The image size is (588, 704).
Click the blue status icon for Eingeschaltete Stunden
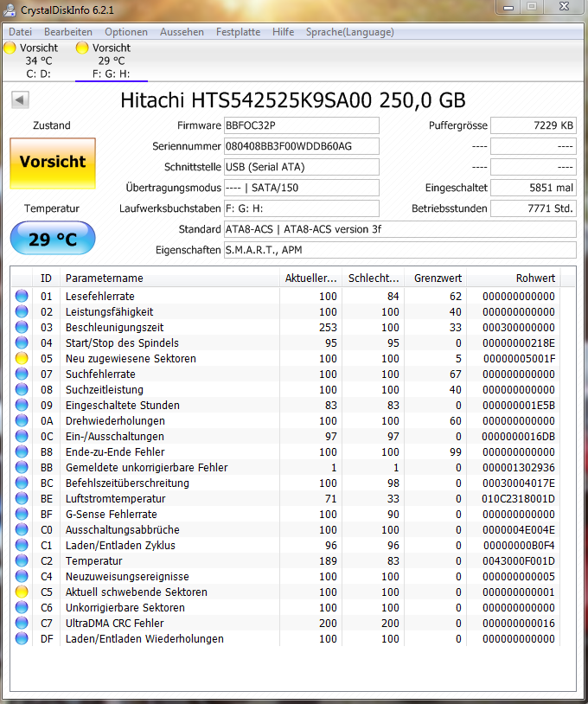pyautogui.click(x=22, y=405)
